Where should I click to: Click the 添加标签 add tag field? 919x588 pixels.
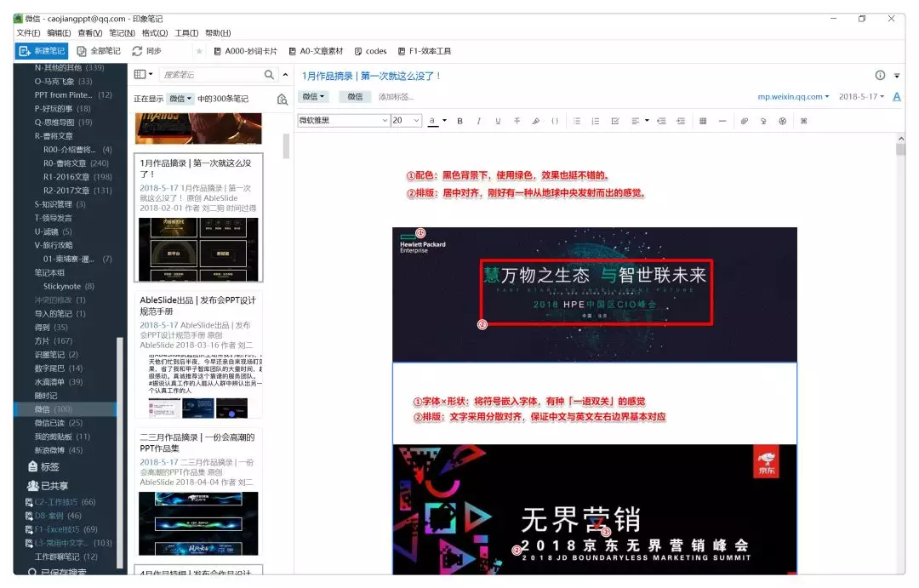click(x=396, y=97)
